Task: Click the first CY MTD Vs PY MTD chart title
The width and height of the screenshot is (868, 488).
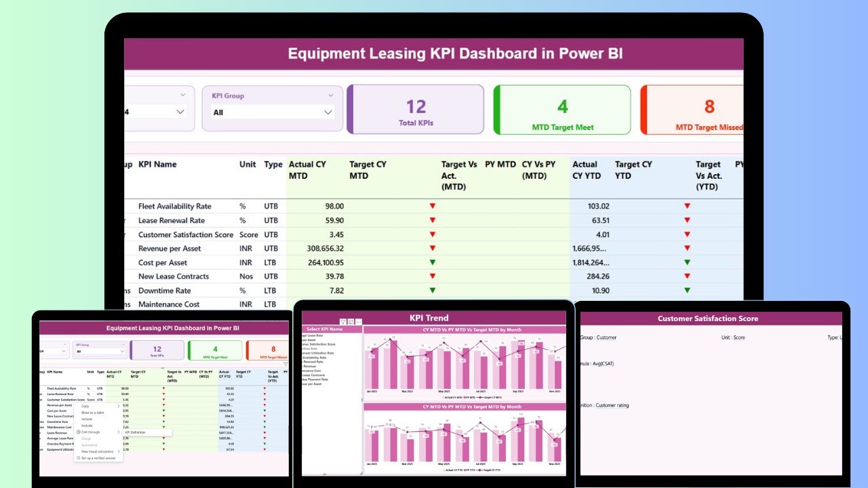Action: coord(473,329)
